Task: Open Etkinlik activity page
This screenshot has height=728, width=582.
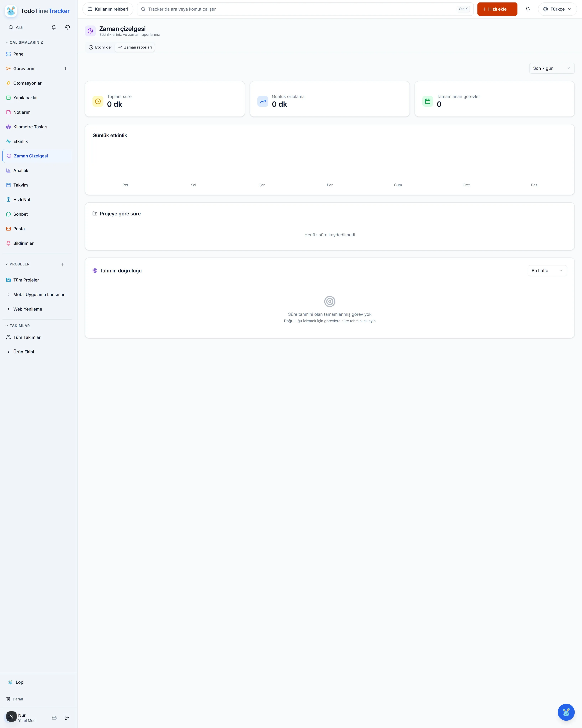Action: [37, 141]
